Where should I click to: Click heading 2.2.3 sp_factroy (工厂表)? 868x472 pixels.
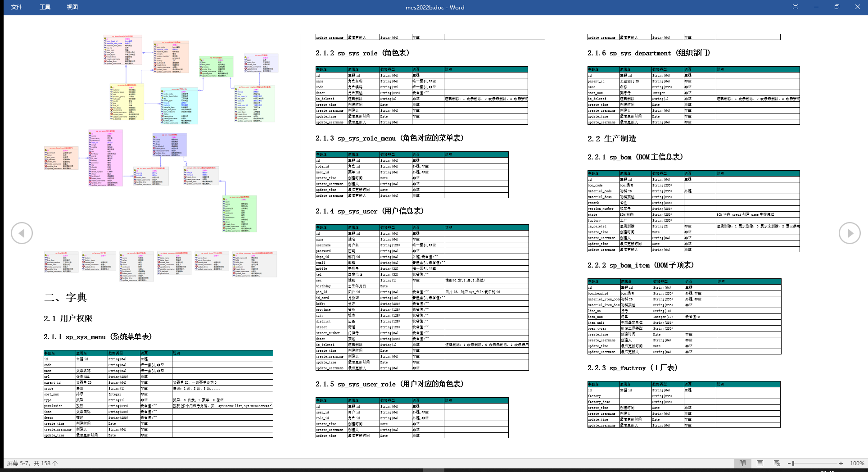point(633,368)
